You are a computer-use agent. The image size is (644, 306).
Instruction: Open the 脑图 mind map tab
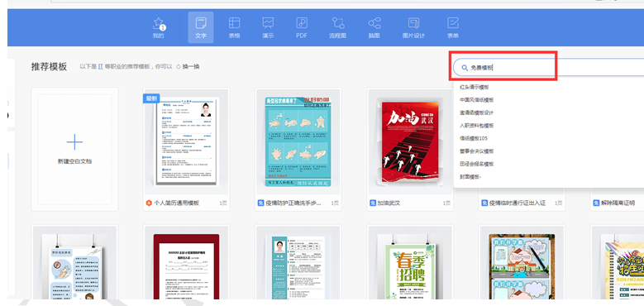[374, 27]
